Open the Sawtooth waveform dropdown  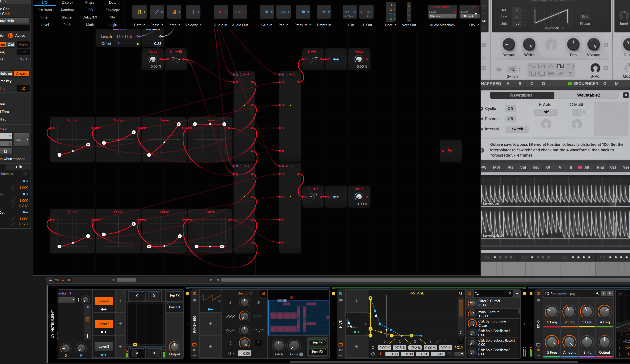553,28
